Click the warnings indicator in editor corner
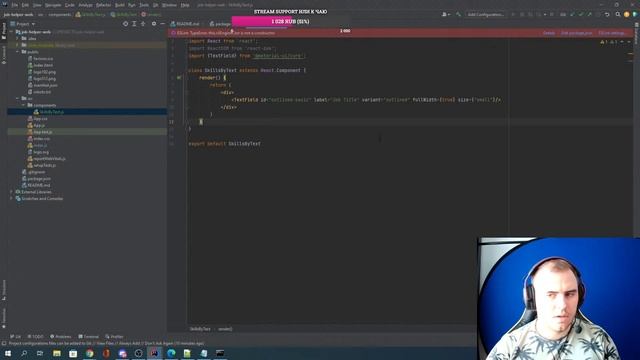 609,42
